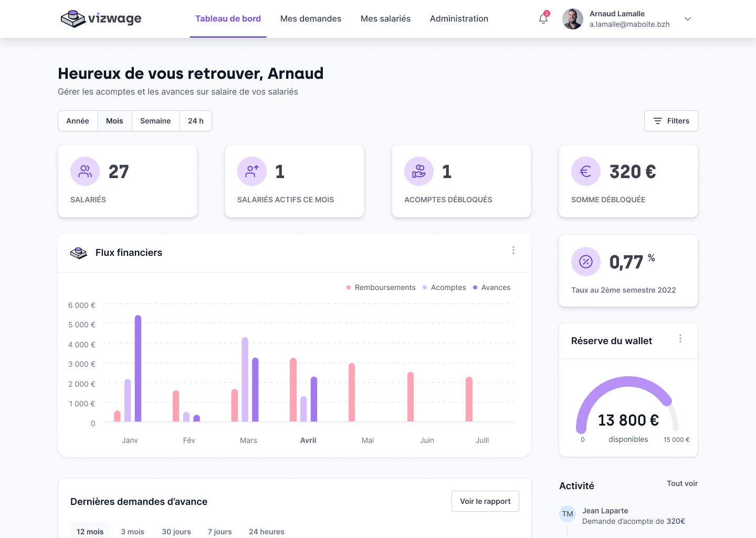This screenshot has width=756, height=538.
Task: Open the notification bell
Action: 543,18
